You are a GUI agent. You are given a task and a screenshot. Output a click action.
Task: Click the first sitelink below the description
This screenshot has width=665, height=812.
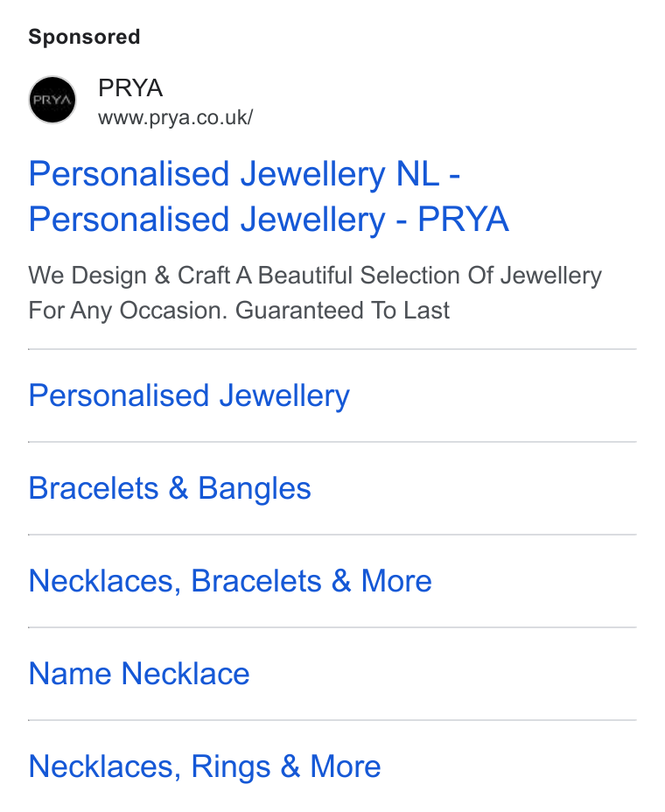coord(189,395)
